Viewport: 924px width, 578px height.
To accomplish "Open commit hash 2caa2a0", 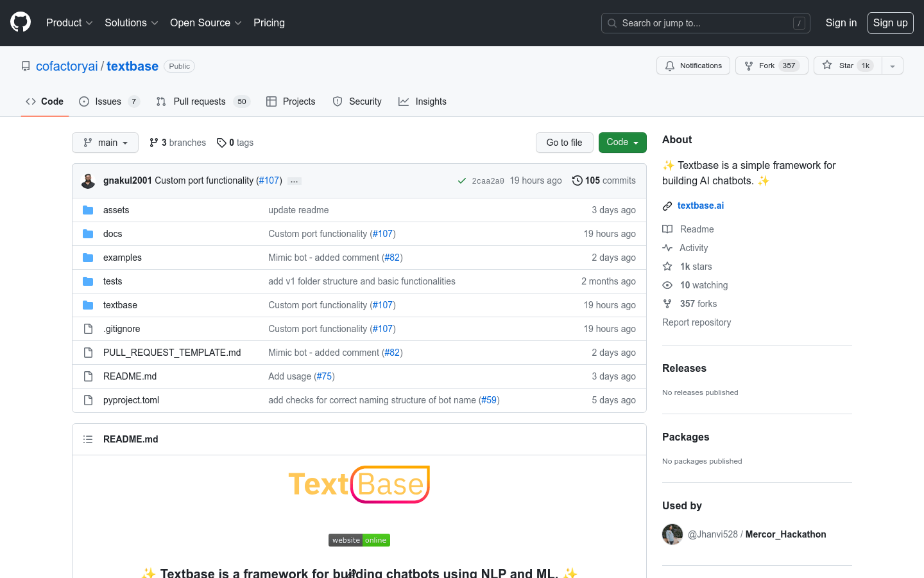I will coord(488,181).
